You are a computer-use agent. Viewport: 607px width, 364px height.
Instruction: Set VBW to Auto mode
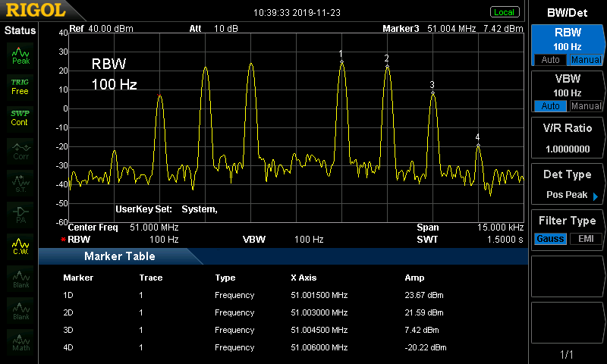point(549,106)
